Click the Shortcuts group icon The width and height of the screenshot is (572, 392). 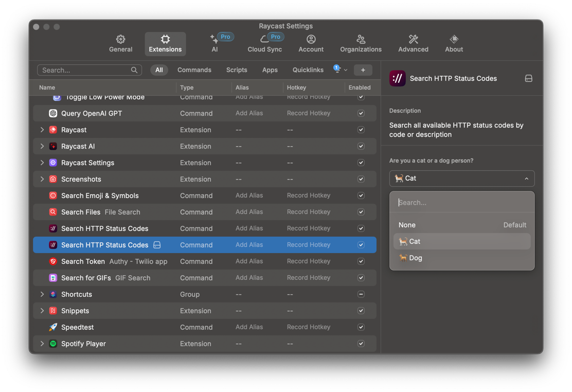click(x=53, y=294)
